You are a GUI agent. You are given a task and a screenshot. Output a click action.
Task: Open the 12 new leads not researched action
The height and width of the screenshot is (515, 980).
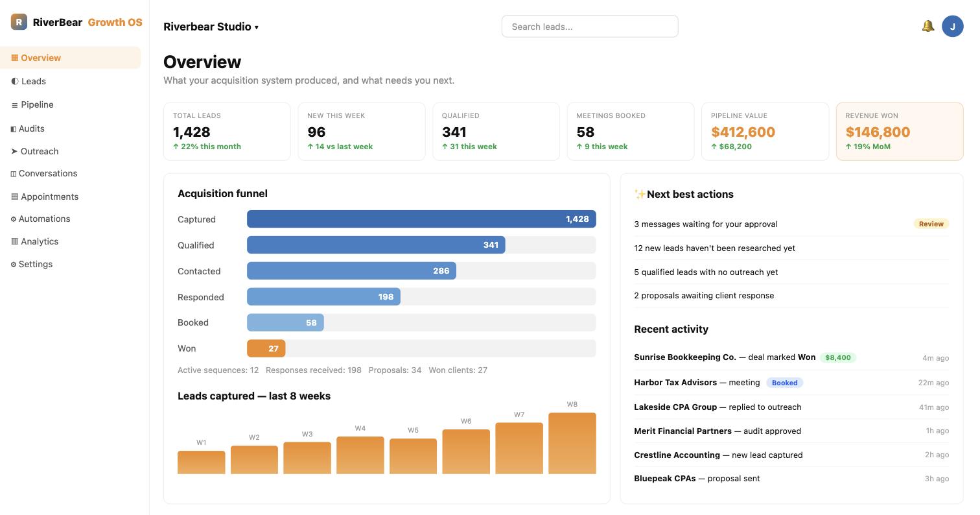click(x=791, y=248)
